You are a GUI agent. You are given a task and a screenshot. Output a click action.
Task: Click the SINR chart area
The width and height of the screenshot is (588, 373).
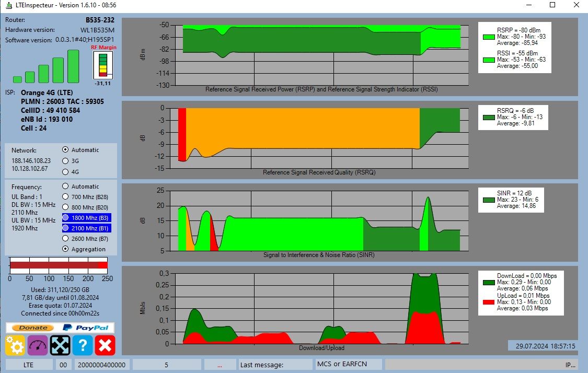(x=319, y=220)
